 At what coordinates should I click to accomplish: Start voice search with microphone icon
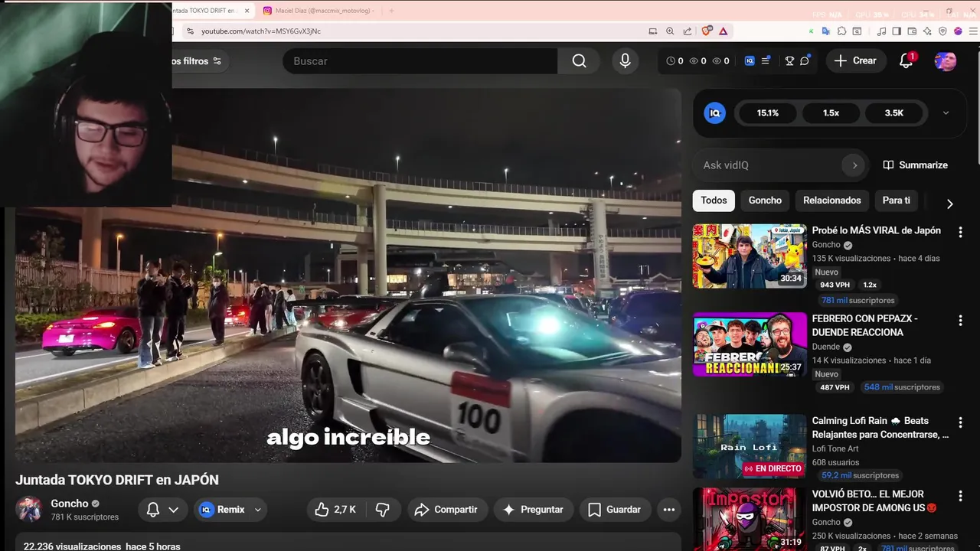click(x=625, y=61)
